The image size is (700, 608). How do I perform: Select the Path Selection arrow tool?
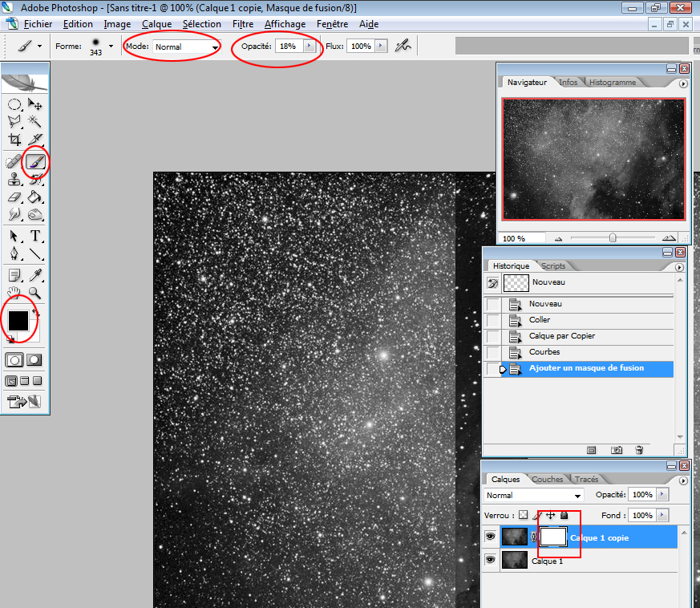tap(14, 236)
